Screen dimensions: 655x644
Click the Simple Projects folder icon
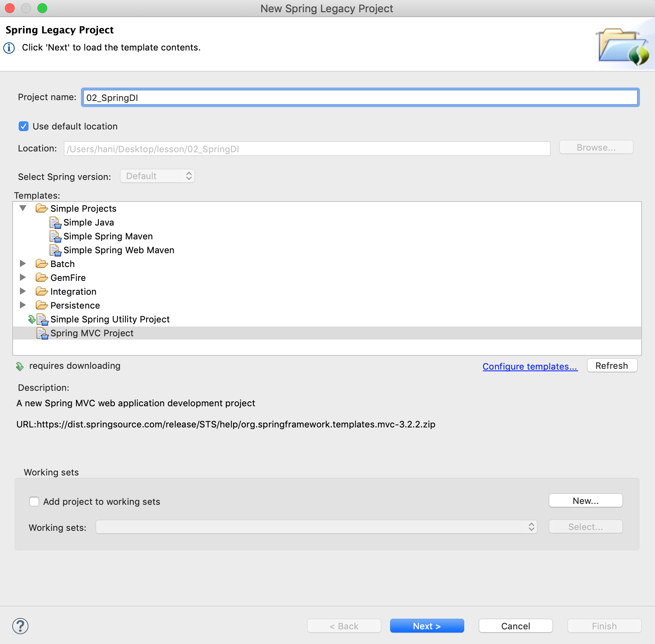[41, 208]
